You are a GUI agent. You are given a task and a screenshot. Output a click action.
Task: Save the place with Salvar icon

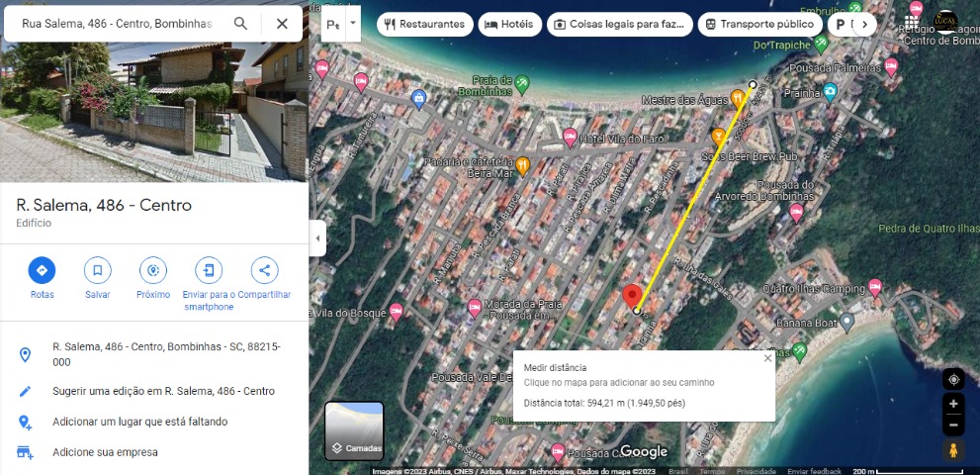[97, 270]
